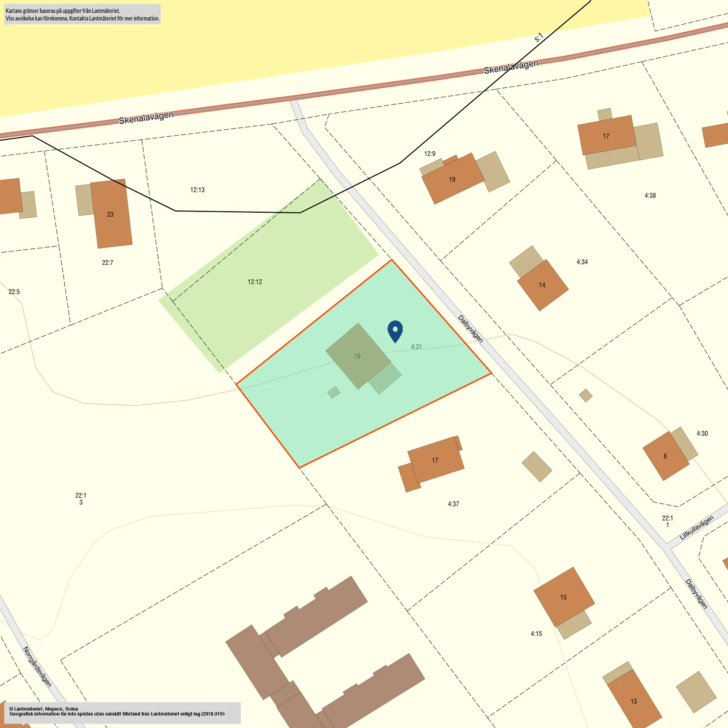This screenshot has height=728, width=728.
Task: Click the 22:1 label with number 3
Action: pyautogui.click(x=81, y=499)
